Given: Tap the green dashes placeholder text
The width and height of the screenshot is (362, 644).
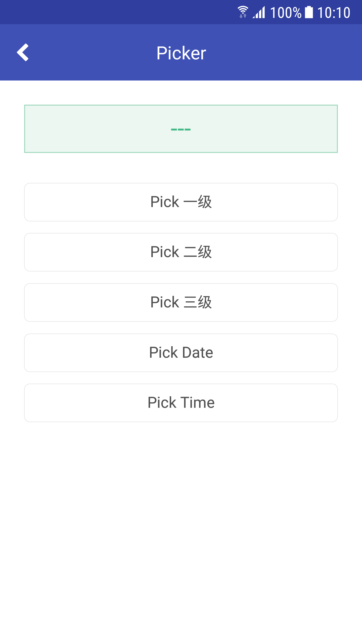Looking at the screenshot, I should (181, 130).
